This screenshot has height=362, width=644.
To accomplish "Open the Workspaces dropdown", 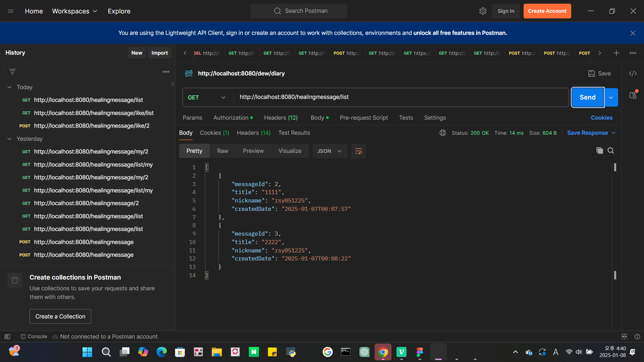I will pyautogui.click(x=74, y=11).
